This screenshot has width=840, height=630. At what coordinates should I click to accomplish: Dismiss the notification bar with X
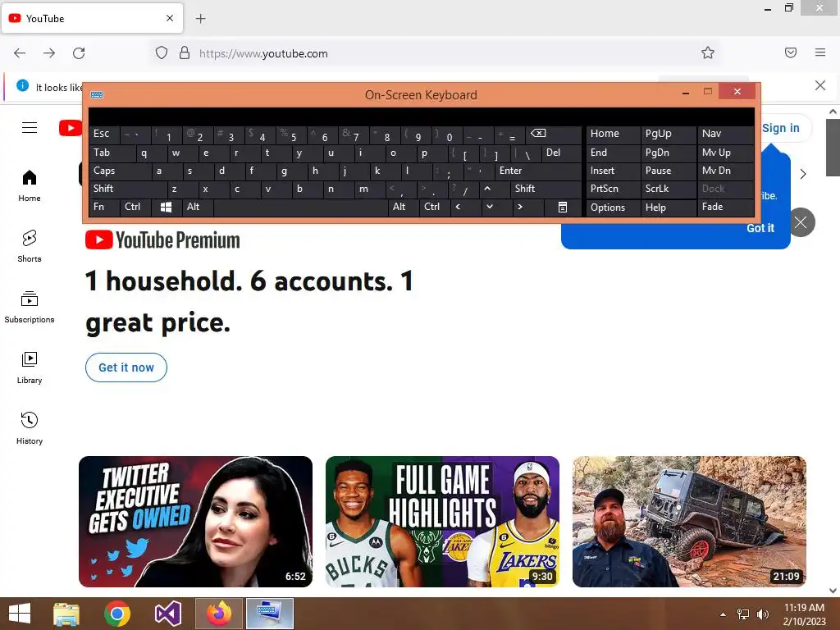[820, 85]
